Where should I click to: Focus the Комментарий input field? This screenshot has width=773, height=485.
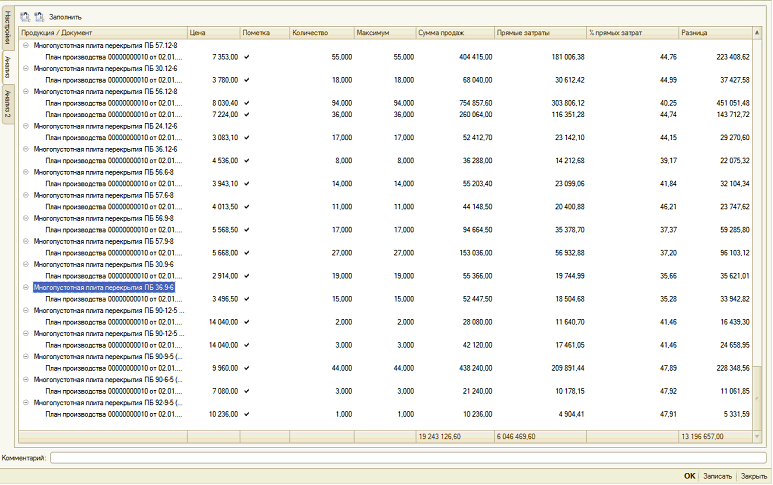click(x=408, y=458)
